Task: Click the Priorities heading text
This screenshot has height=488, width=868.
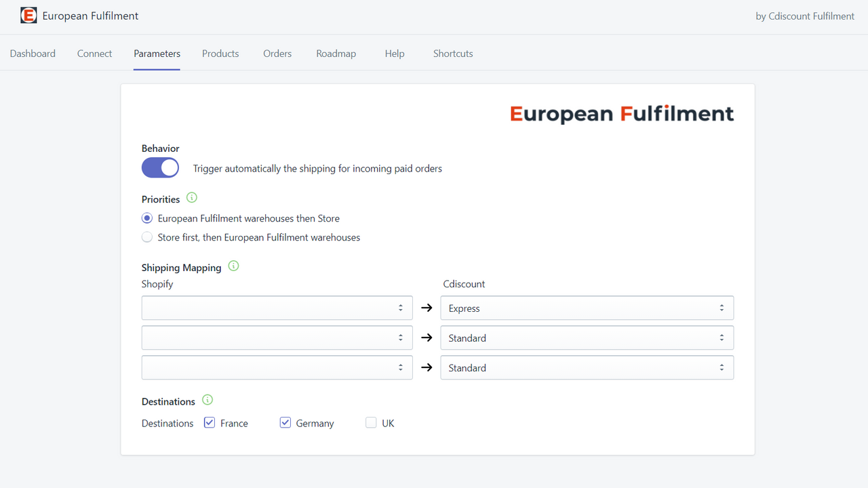Action: [161, 199]
